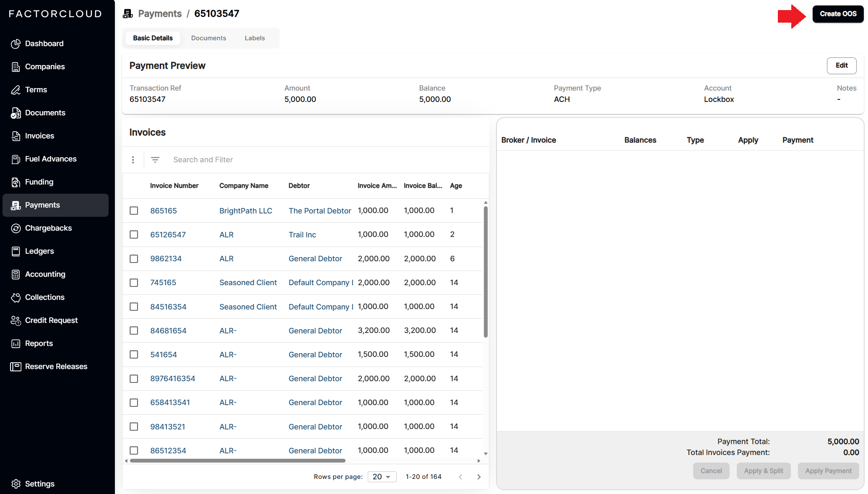Click the Cancel button
The height and width of the screenshot is (494, 868).
tap(711, 471)
